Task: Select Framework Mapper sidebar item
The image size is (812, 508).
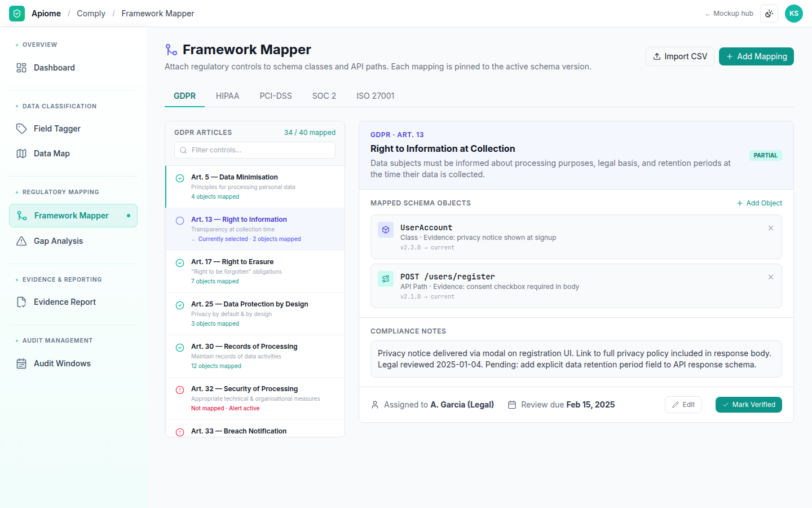Action: (73, 216)
